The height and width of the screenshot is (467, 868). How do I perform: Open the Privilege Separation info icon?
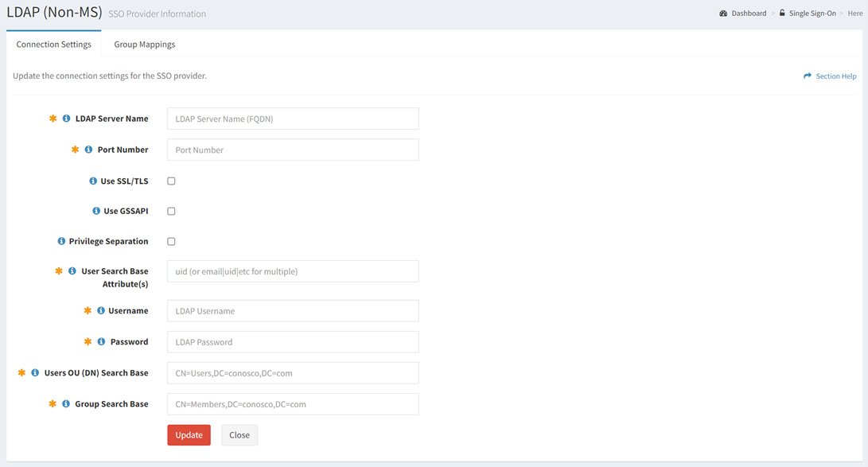point(60,241)
